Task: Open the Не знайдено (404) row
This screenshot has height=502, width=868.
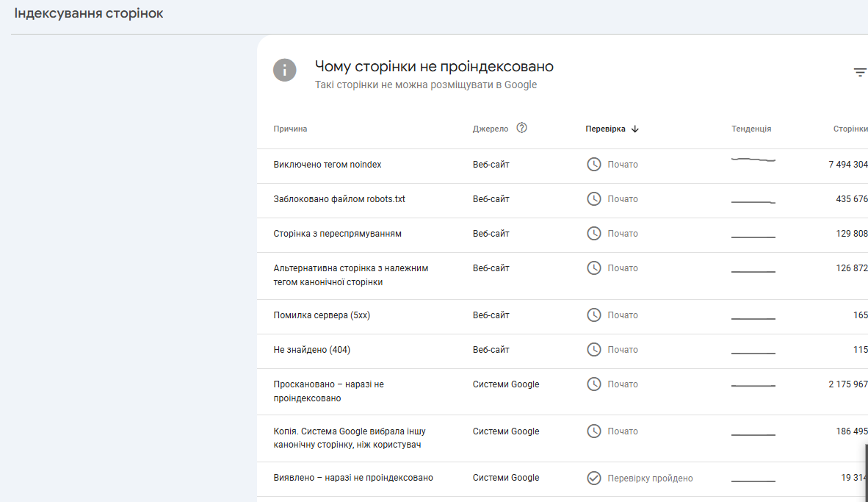Action: pos(312,350)
